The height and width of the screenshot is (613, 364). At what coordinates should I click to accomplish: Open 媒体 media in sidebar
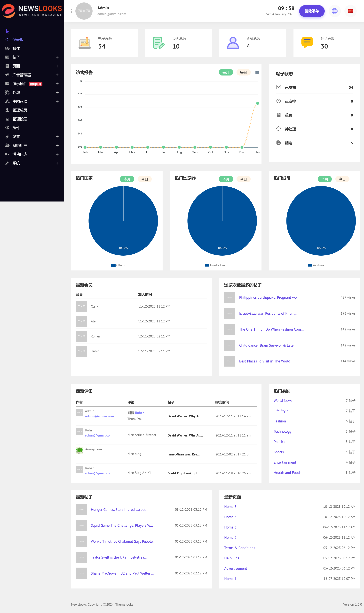pyautogui.click(x=16, y=48)
